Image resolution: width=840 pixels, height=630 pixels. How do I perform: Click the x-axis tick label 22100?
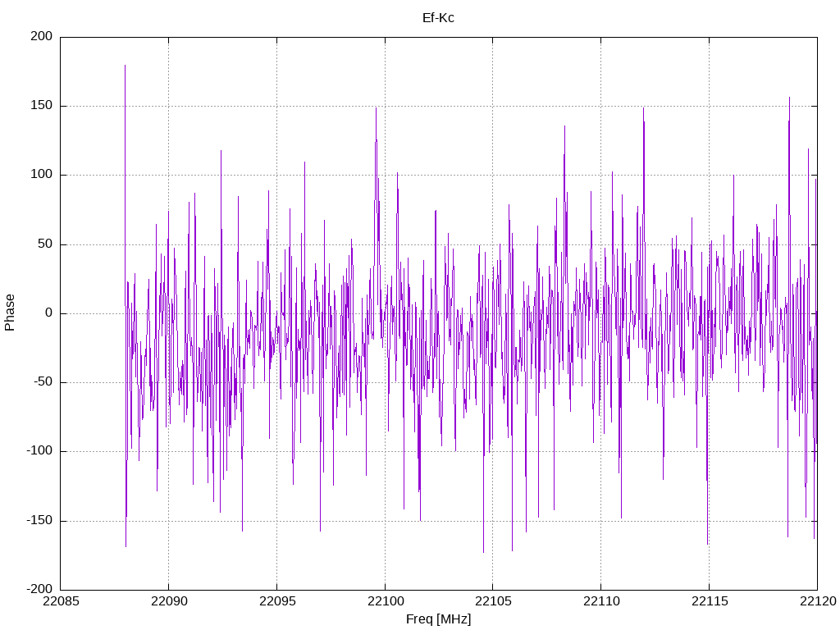pos(386,601)
